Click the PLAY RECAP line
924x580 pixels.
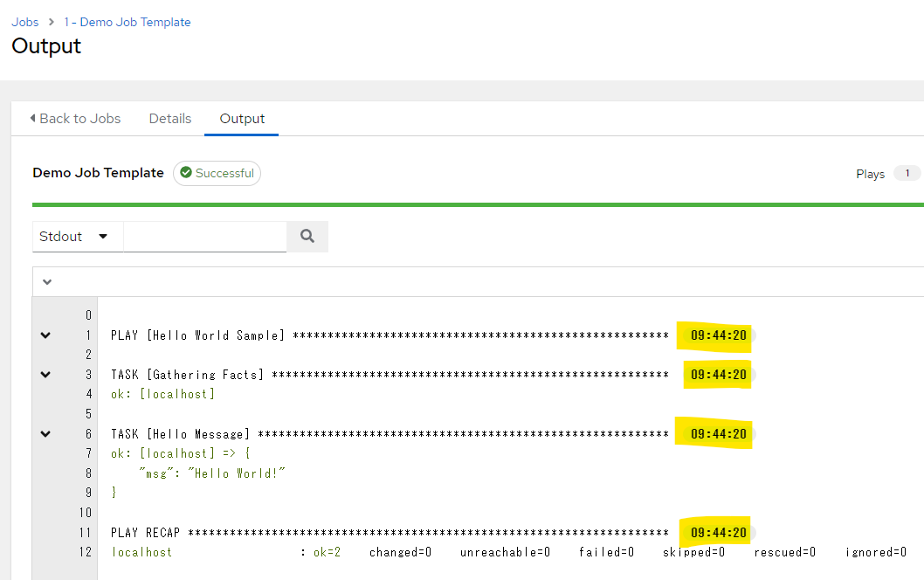389,533
